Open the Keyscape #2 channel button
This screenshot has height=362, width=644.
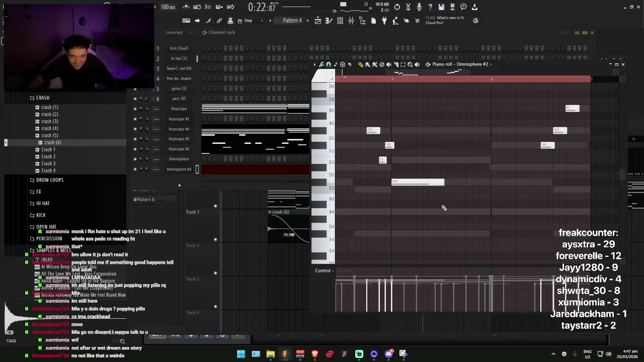tap(179, 149)
